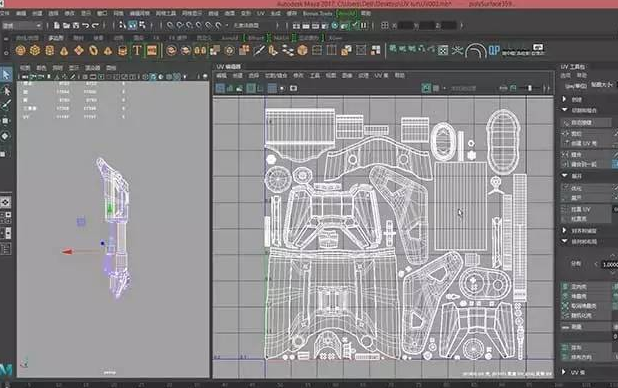The height and width of the screenshot is (388, 618).
Task: Expand the 对齐和捕捉 section in UV Toolkit
Action: point(564,230)
